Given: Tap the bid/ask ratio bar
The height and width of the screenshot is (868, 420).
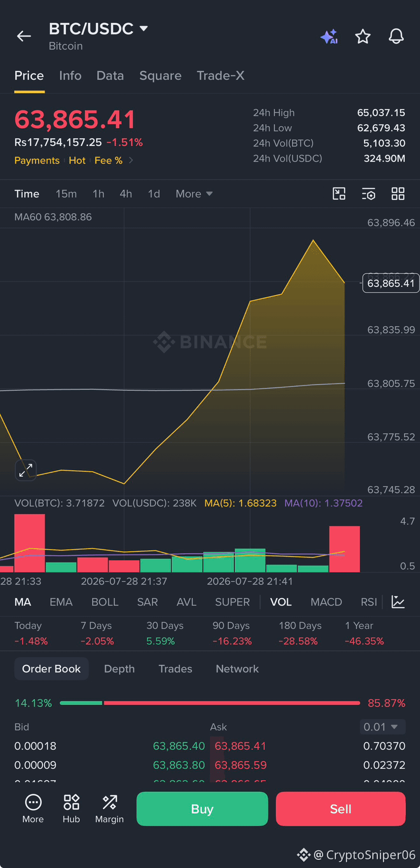Looking at the screenshot, I should (x=210, y=703).
